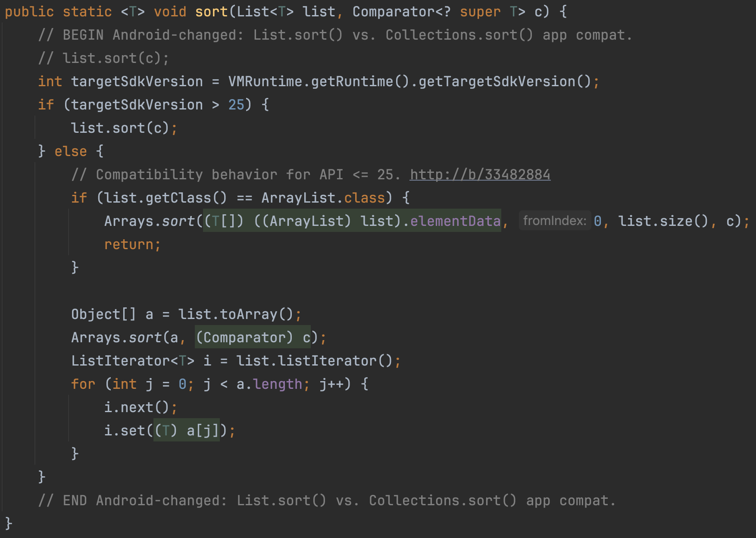Screen dimensions: 756x538
Task: Click the return statement keyword
Action: (129, 244)
